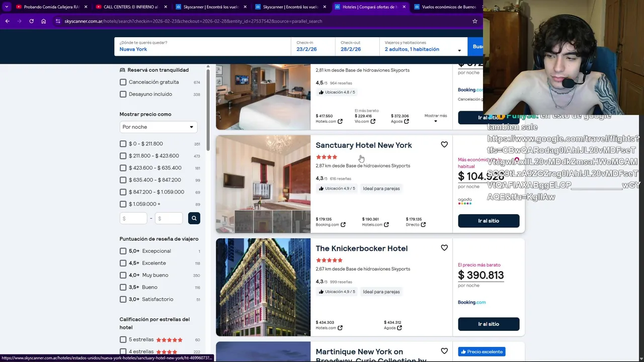
Task: Click Ir al sitio for Sanctuary Hotel
Action: click(489, 221)
